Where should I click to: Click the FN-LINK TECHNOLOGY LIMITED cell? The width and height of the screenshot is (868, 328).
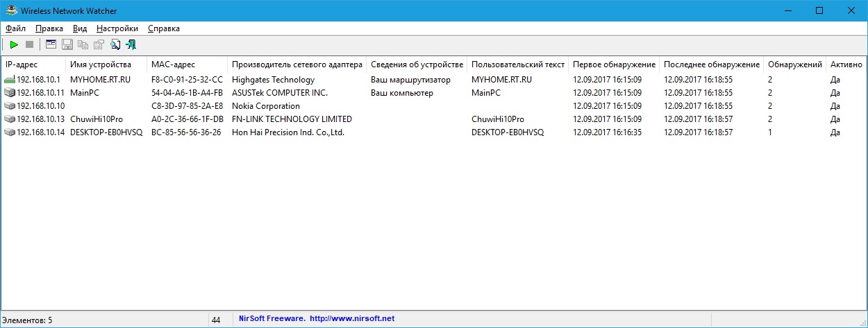(292, 119)
